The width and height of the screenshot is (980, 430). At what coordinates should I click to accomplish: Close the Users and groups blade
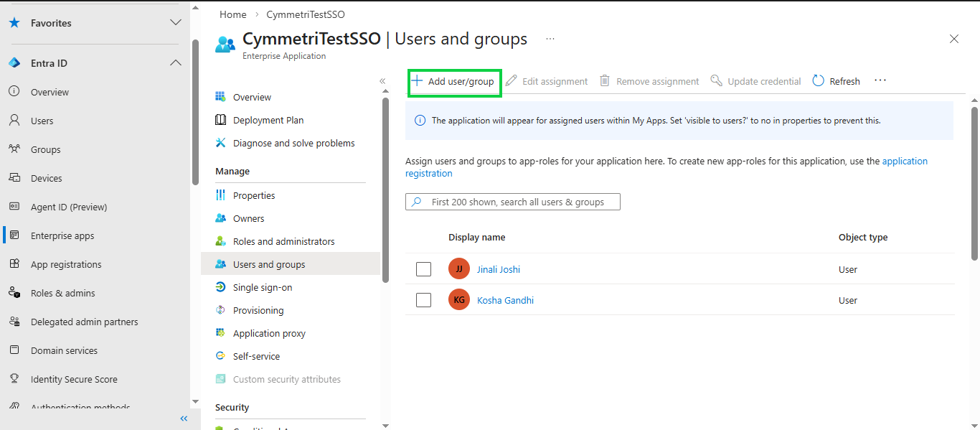(x=954, y=39)
